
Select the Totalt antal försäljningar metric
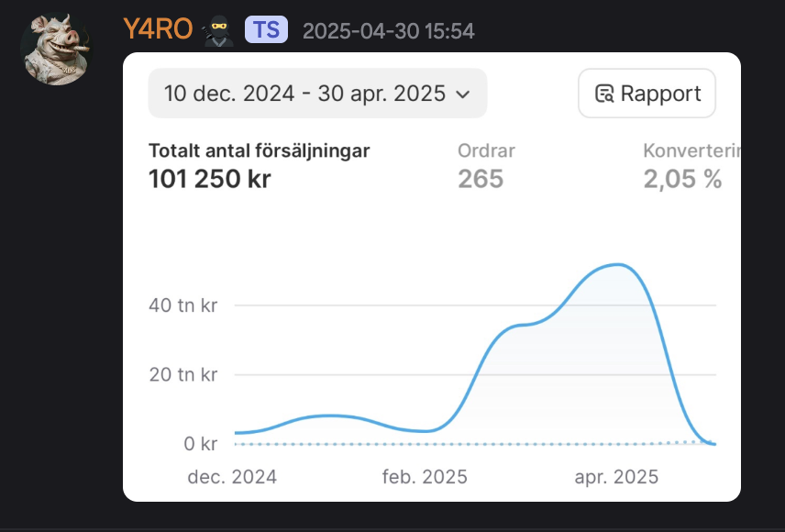(259, 150)
